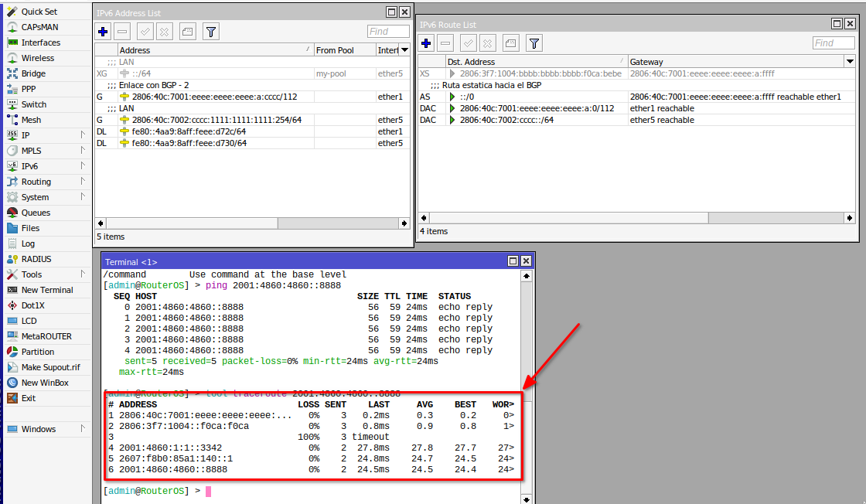The width and height of the screenshot is (866, 504).
Task: Click Make Supout.rif
Action: [x=50, y=367]
